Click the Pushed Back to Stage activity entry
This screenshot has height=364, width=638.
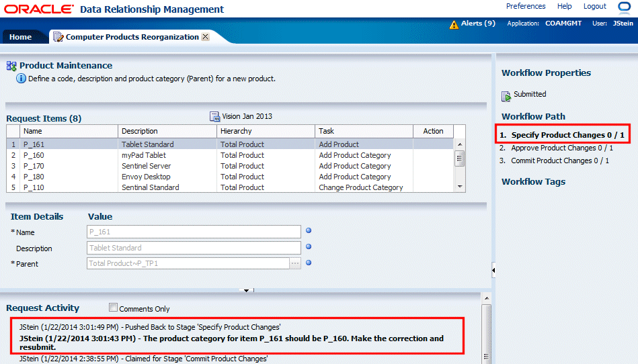coord(150,327)
